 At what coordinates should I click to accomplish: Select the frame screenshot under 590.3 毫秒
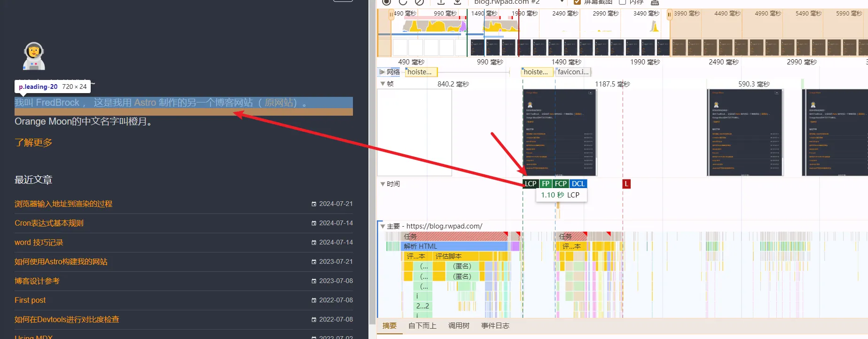click(x=745, y=133)
